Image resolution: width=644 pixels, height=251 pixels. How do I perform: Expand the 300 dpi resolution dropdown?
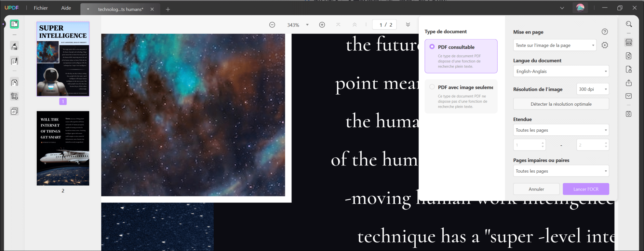click(592, 89)
